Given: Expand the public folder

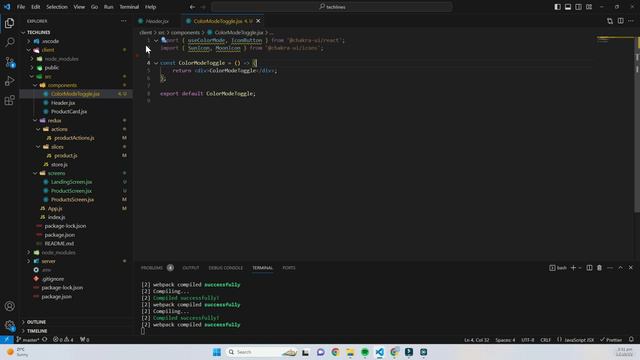Looking at the screenshot, I should pos(32,68).
